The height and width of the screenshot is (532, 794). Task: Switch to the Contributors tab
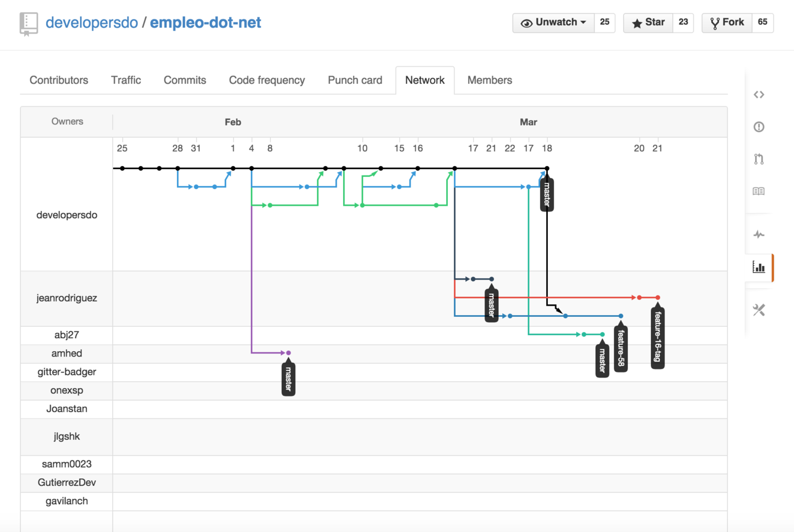[x=59, y=80]
